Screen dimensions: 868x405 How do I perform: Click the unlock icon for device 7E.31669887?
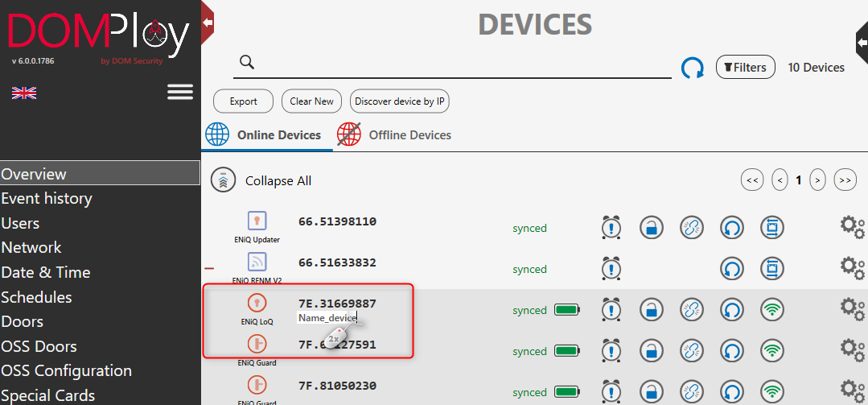(652, 310)
